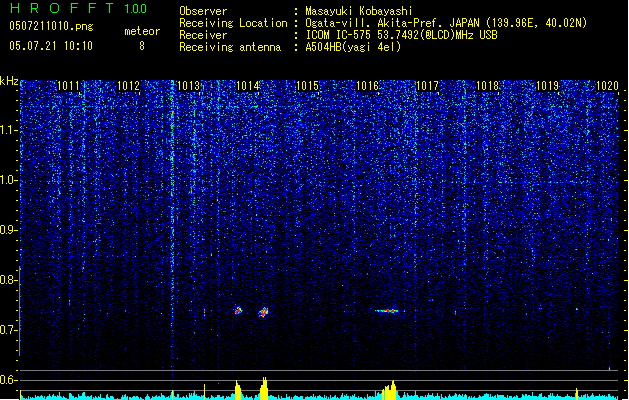Click the meteor count label
This screenshot has height=400, width=629.
click(142, 31)
